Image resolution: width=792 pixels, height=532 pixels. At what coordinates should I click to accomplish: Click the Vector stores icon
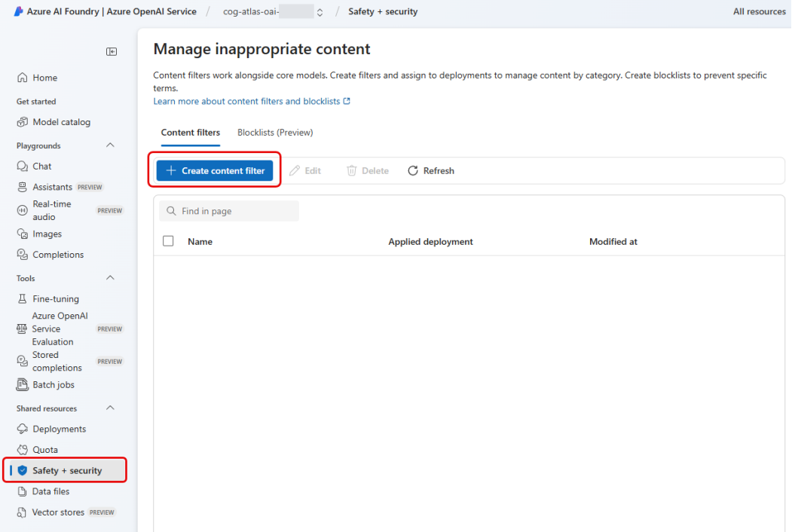coord(22,512)
